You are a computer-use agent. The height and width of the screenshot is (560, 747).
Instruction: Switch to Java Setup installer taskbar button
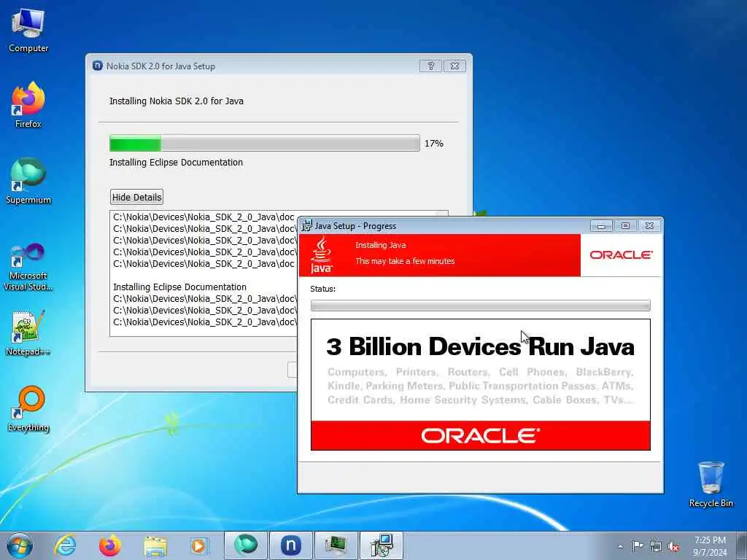coord(381,545)
